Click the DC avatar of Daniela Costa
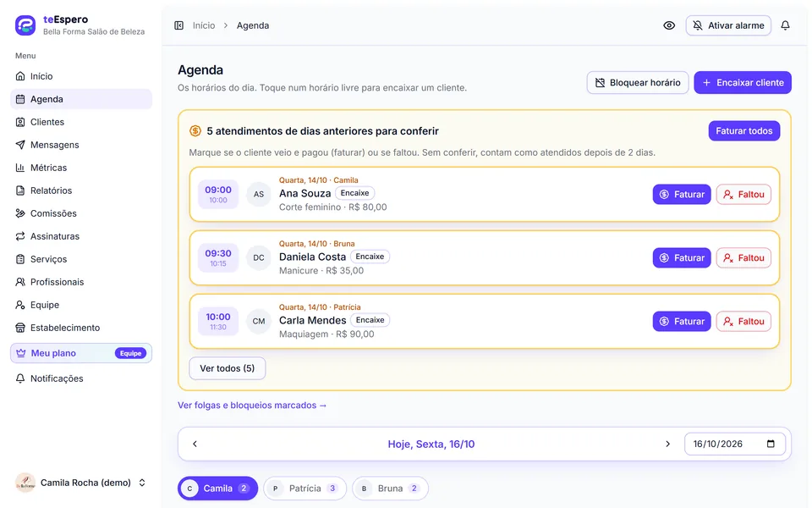812x508 pixels. click(x=259, y=257)
